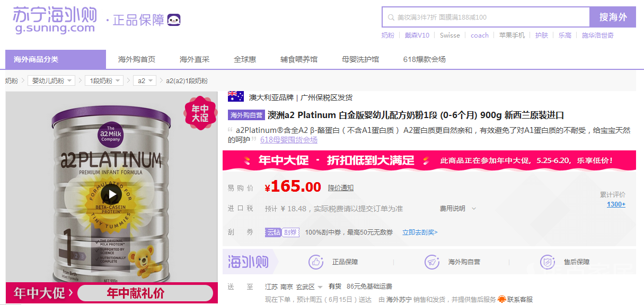Viewport: 644px width, 305px height.
Task: Expand the 1段奶粉 breadcrumb dropdown
Action: pyautogui.click(x=104, y=80)
